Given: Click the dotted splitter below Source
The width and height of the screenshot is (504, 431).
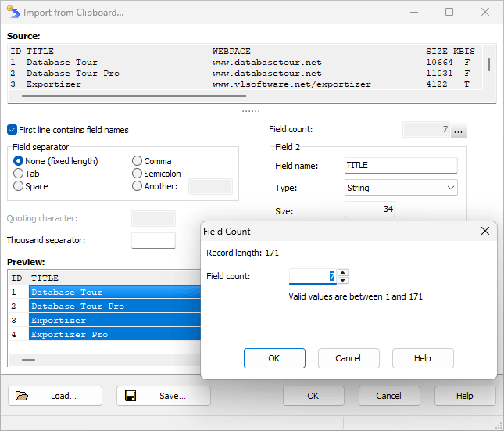Looking at the screenshot, I should 251,111.
